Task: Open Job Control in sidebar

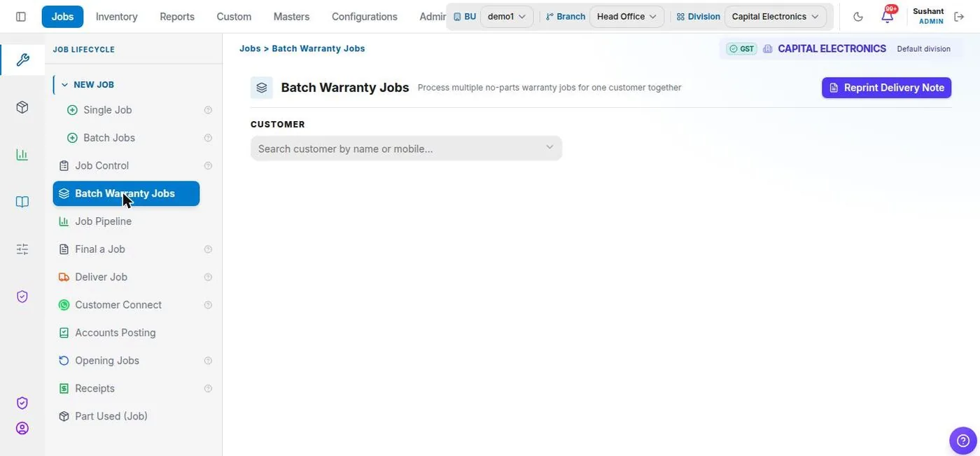Action: tap(102, 166)
